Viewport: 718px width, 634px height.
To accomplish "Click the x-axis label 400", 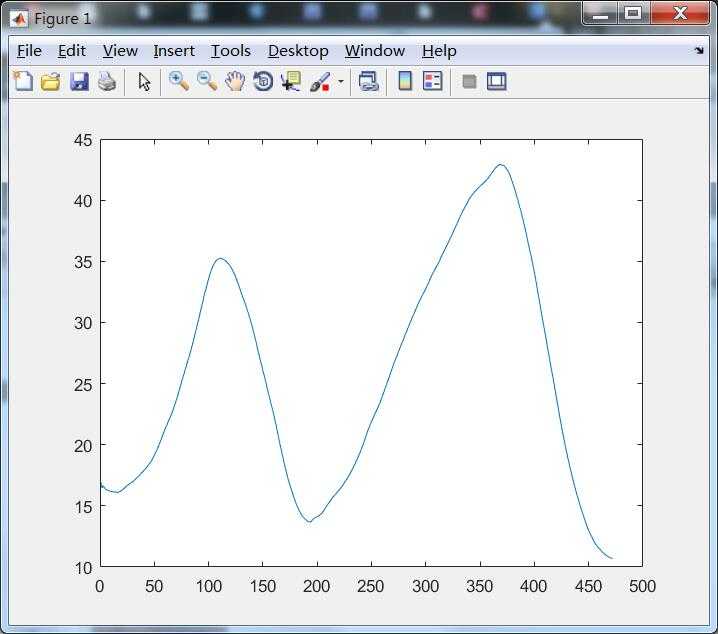I will pos(534,586).
